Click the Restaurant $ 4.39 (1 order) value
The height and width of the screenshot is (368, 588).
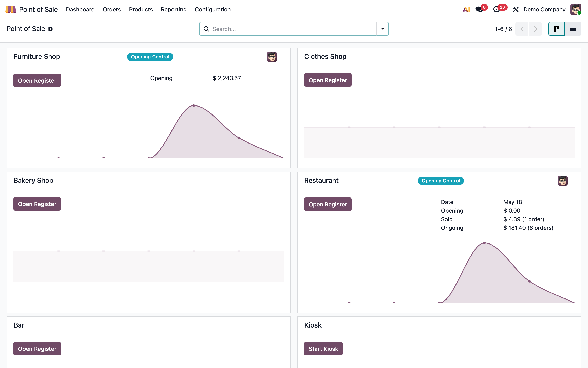click(x=524, y=219)
